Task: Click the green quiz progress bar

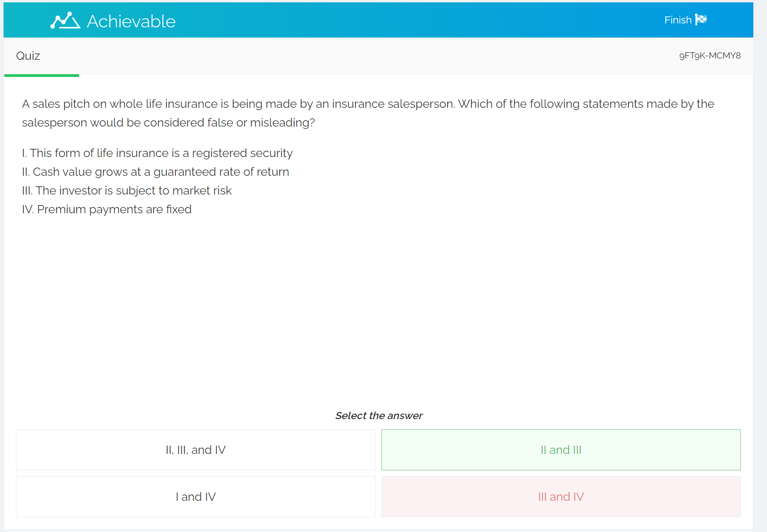Action: point(41,75)
